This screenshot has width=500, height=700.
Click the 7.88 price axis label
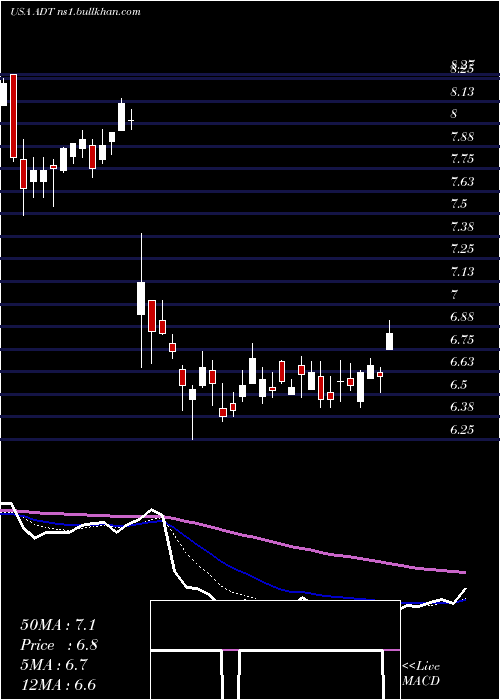[462, 137]
